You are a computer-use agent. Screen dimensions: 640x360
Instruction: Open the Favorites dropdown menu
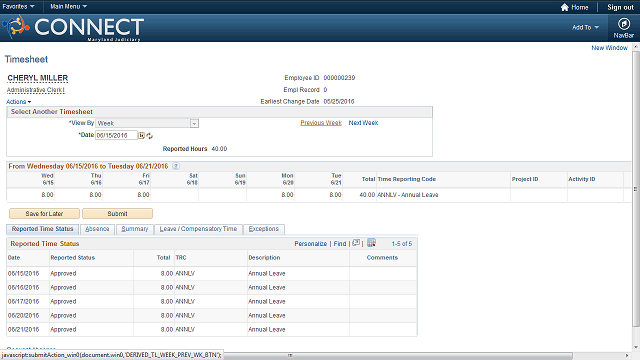(x=18, y=7)
